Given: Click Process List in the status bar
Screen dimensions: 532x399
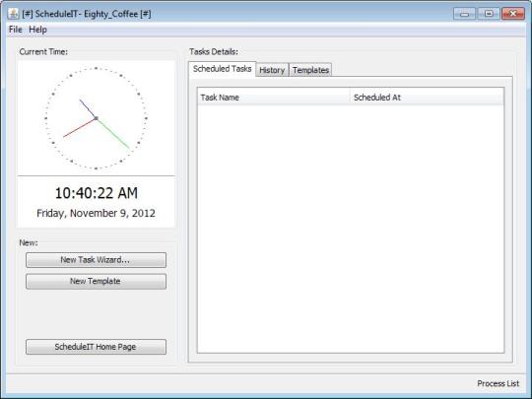Looking at the screenshot, I should click(499, 383).
